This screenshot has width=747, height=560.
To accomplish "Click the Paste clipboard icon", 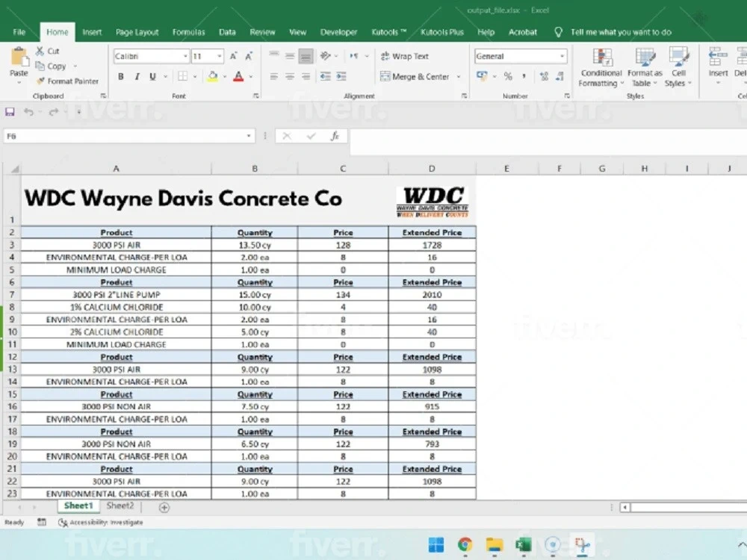I will coord(19,57).
